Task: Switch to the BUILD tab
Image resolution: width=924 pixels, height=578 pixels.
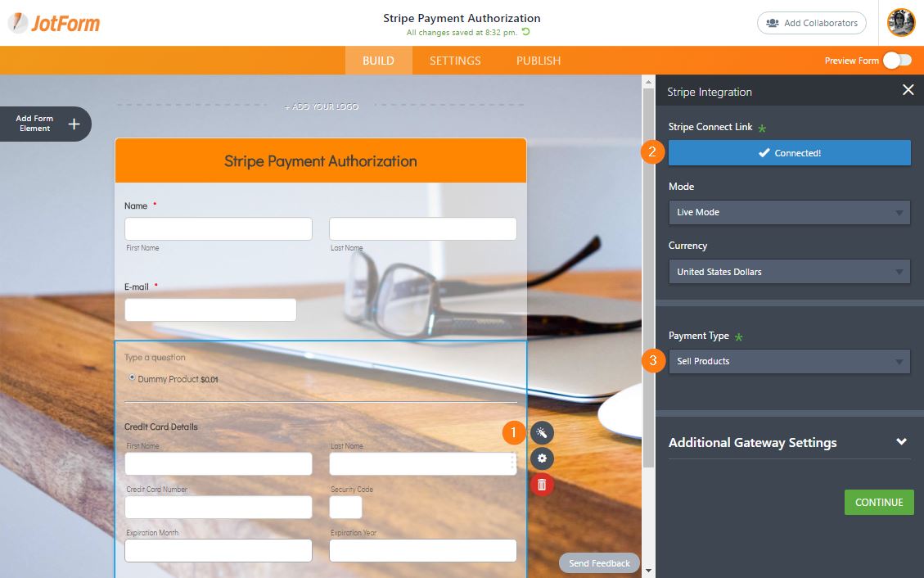Action: tap(378, 60)
